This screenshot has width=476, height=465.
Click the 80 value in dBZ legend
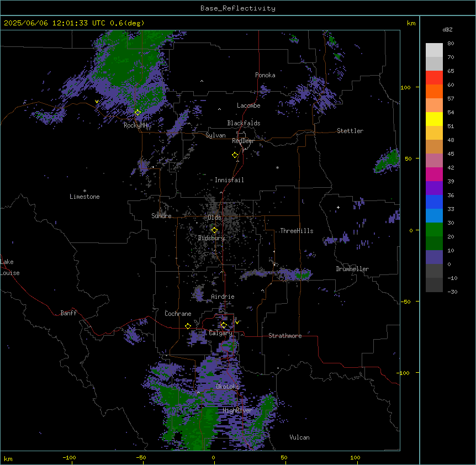(x=451, y=44)
